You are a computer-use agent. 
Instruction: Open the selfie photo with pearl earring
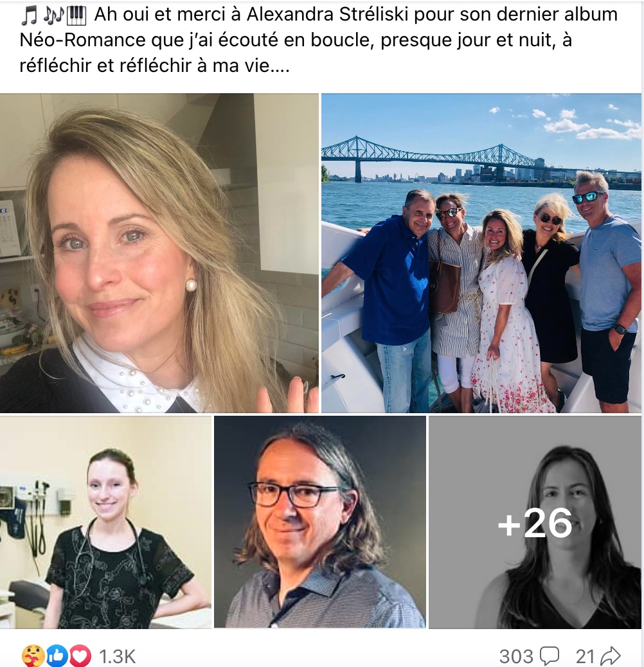pyautogui.click(x=159, y=253)
